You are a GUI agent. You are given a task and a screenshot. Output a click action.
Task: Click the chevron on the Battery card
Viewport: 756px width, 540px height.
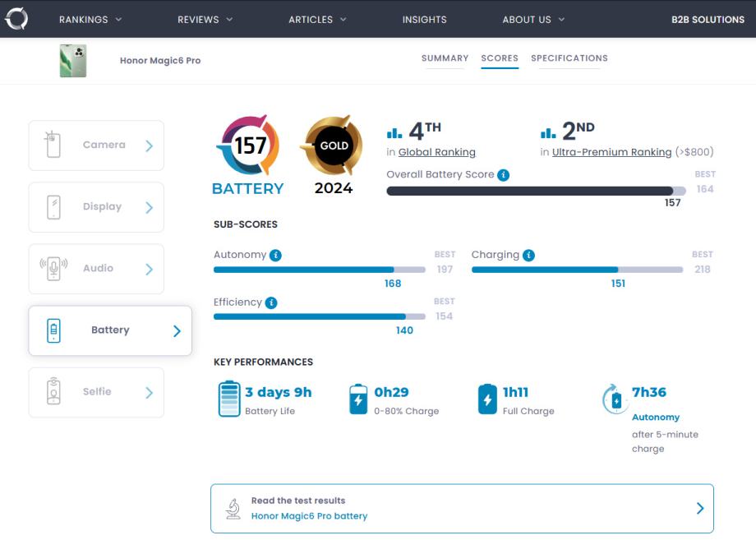177,330
